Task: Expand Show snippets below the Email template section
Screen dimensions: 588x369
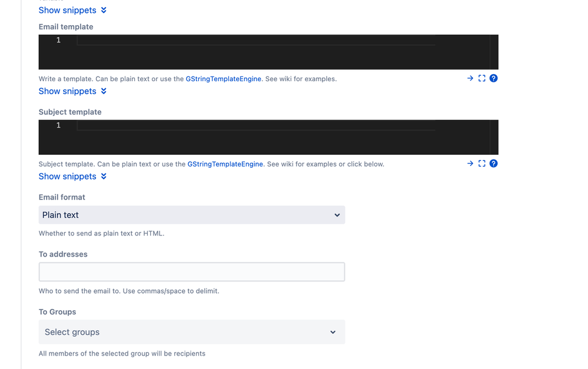Action: pyautogui.click(x=67, y=91)
